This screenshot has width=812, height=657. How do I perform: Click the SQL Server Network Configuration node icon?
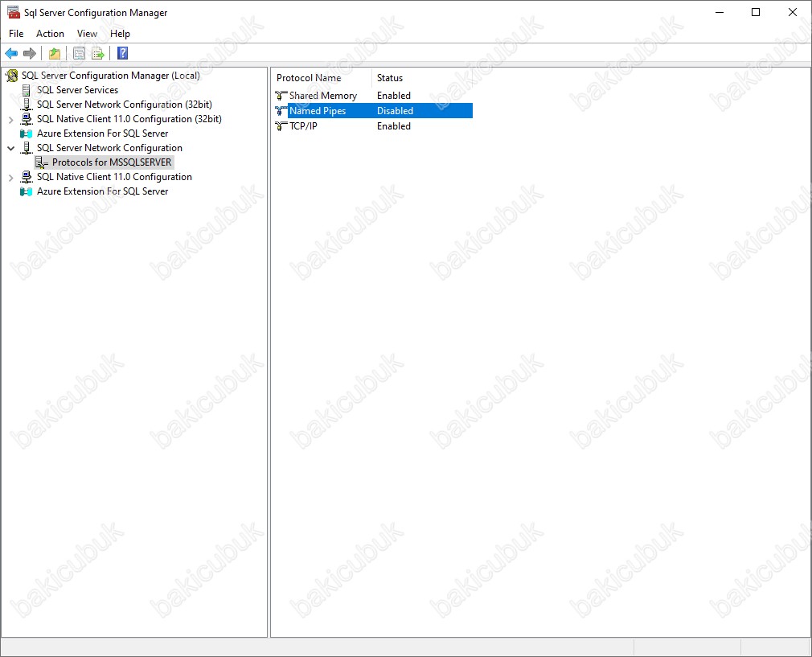tap(27, 148)
